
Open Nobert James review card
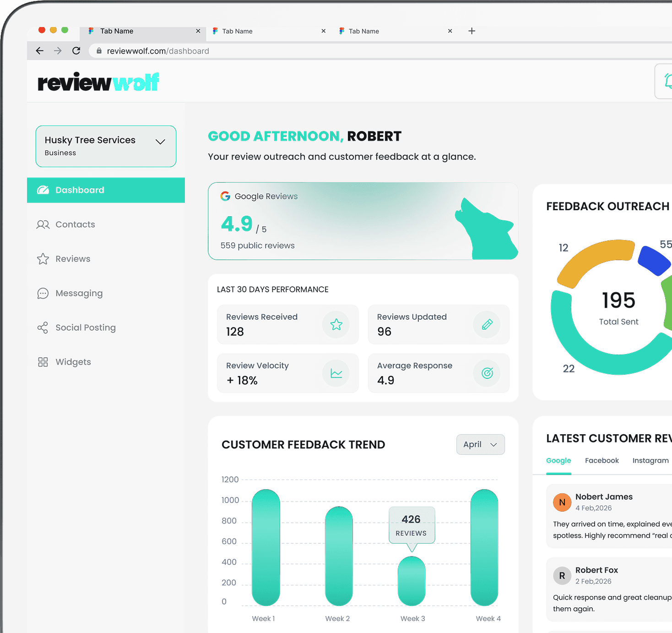coord(609,516)
